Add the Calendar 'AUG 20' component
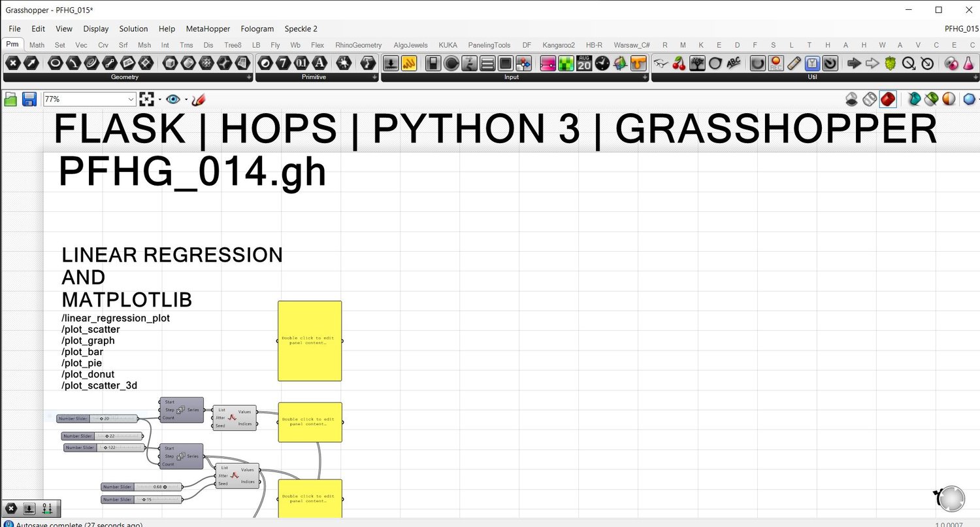This screenshot has height=527, width=980. coord(584,63)
